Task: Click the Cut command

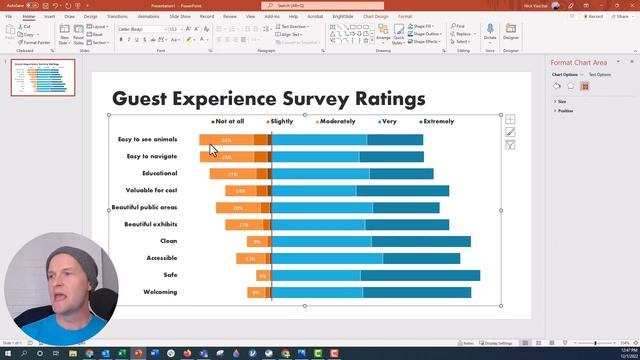Action: (24, 27)
